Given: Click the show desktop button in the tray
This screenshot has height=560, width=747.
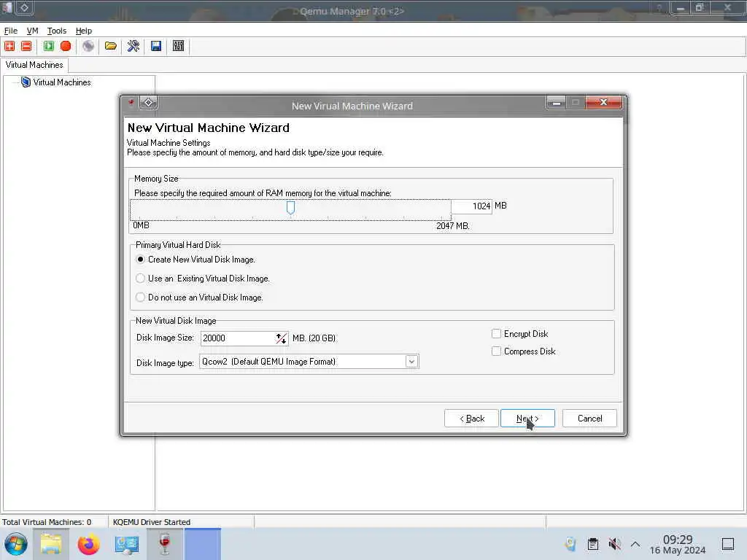Looking at the screenshot, I should coord(728,544).
